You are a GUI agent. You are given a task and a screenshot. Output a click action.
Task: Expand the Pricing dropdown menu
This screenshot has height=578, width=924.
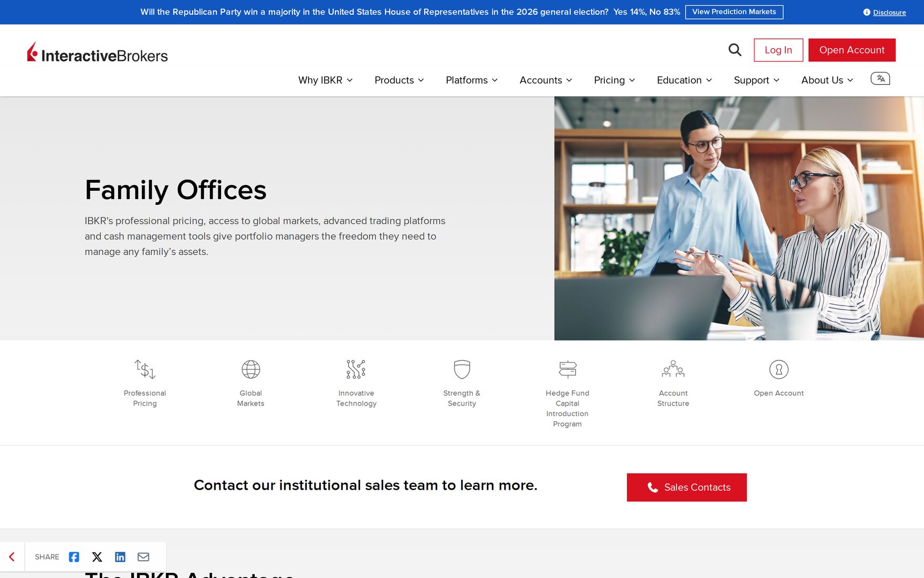pos(614,80)
